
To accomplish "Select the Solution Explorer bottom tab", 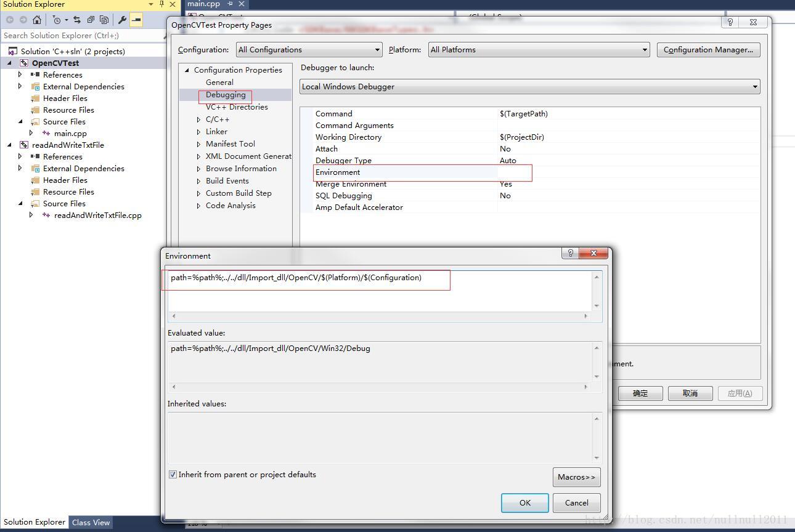I will (x=34, y=522).
